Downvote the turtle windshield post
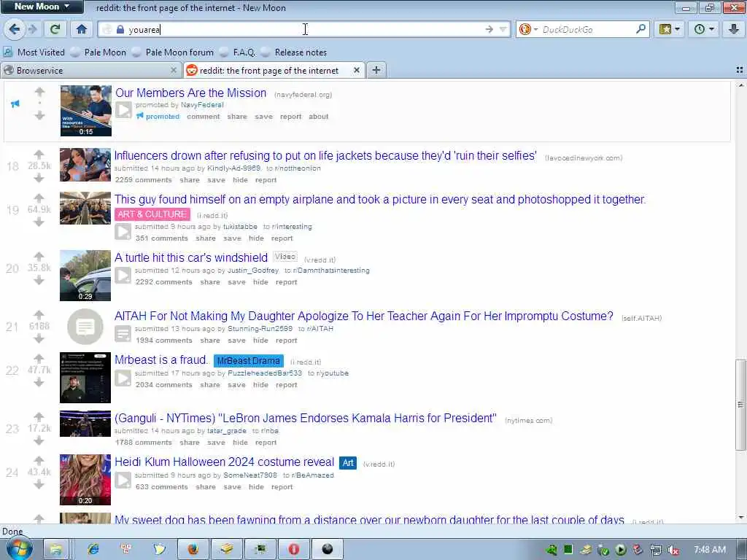The height and width of the screenshot is (560, 747). click(39, 281)
